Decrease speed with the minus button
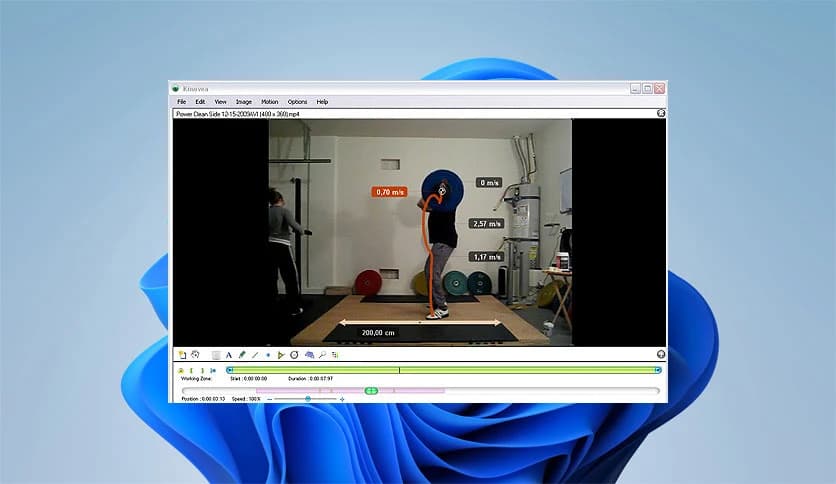Screen dimensions: 836x484 (270, 399)
